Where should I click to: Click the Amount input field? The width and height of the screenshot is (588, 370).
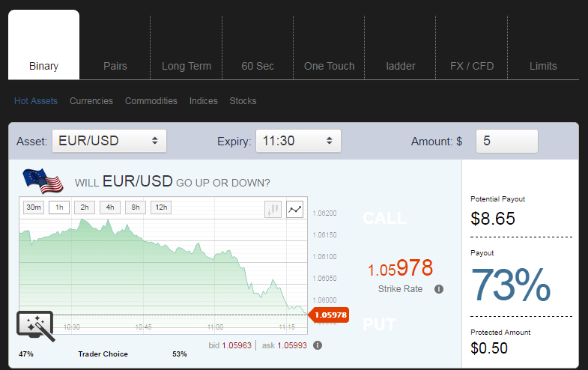(x=507, y=141)
